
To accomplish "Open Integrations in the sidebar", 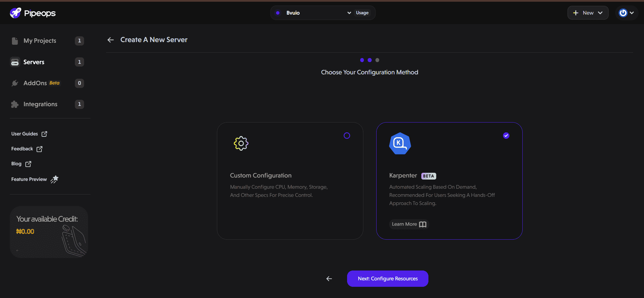I will tap(47, 104).
